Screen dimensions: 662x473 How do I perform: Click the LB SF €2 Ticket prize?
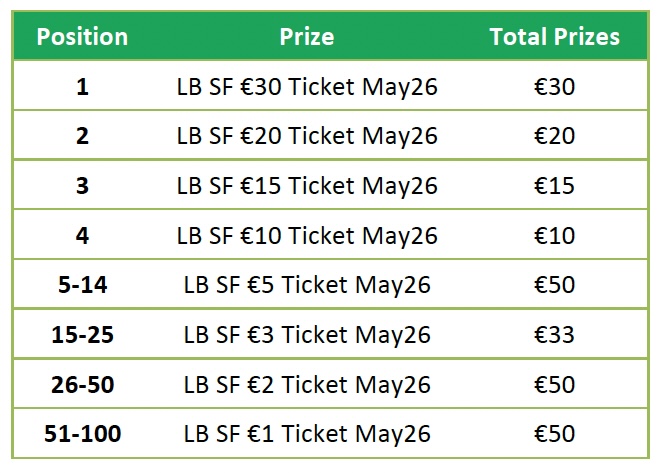(307, 384)
